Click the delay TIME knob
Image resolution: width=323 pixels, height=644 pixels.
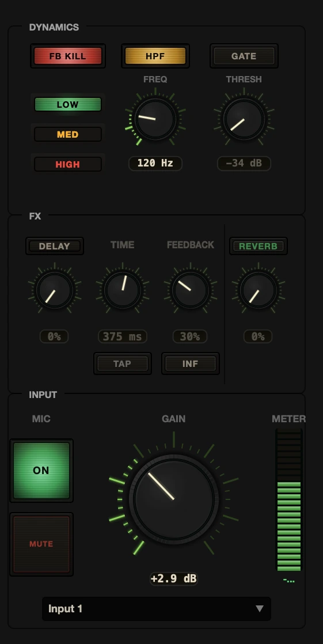(x=122, y=290)
